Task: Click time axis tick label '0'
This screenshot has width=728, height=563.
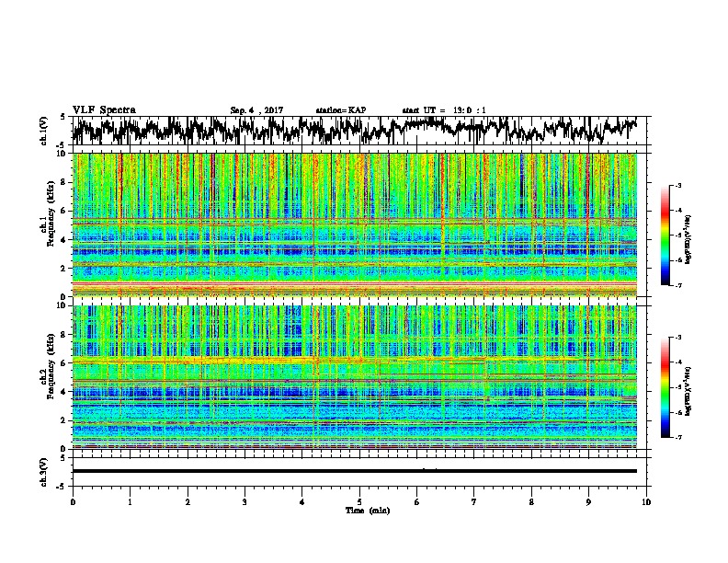Action: click(73, 502)
